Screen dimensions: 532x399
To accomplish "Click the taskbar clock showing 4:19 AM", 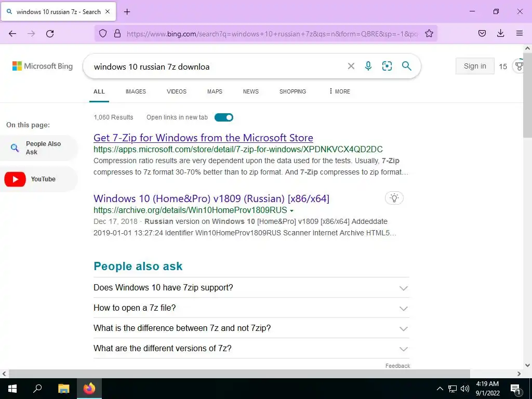I will 487,389.
